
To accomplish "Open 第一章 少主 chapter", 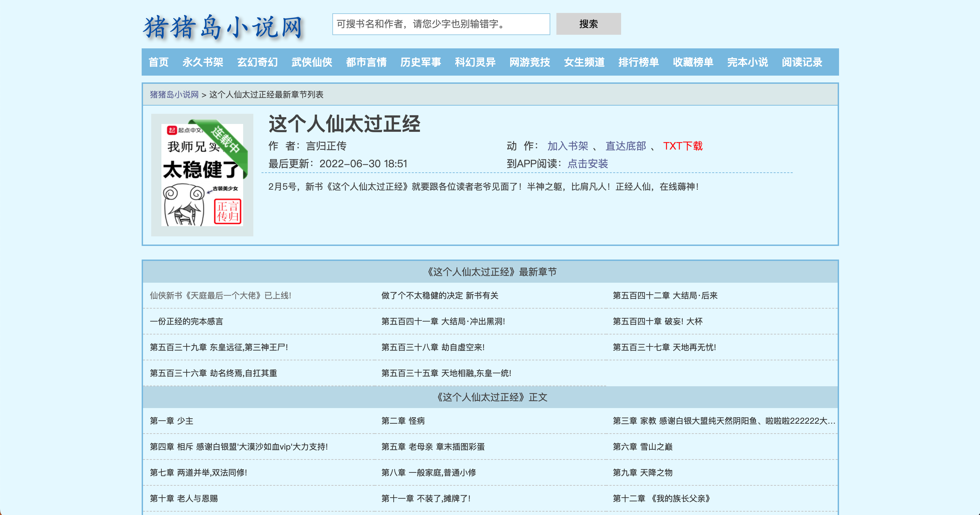I will [x=172, y=421].
